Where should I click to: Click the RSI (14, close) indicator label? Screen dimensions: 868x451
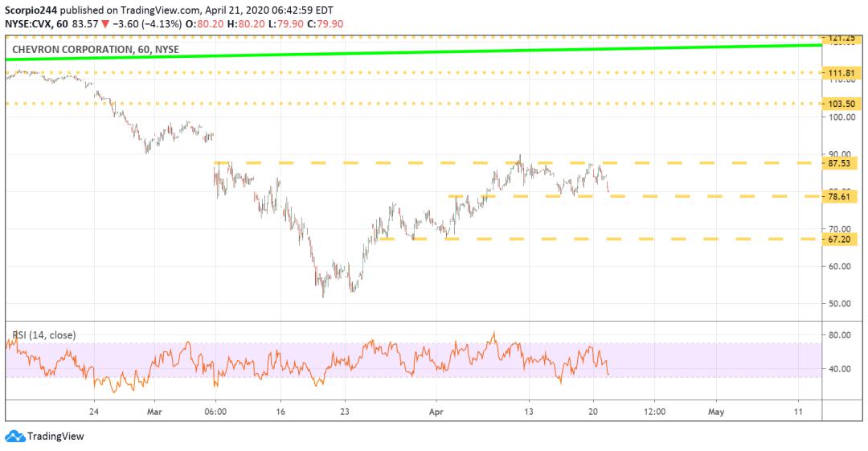[x=44, y=334]
